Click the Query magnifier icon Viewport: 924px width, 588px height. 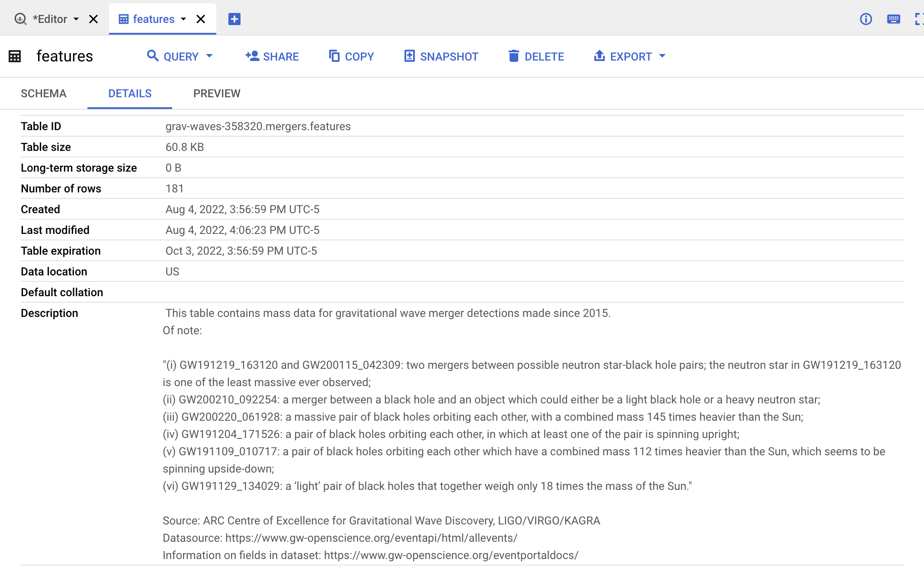(152, 56)
